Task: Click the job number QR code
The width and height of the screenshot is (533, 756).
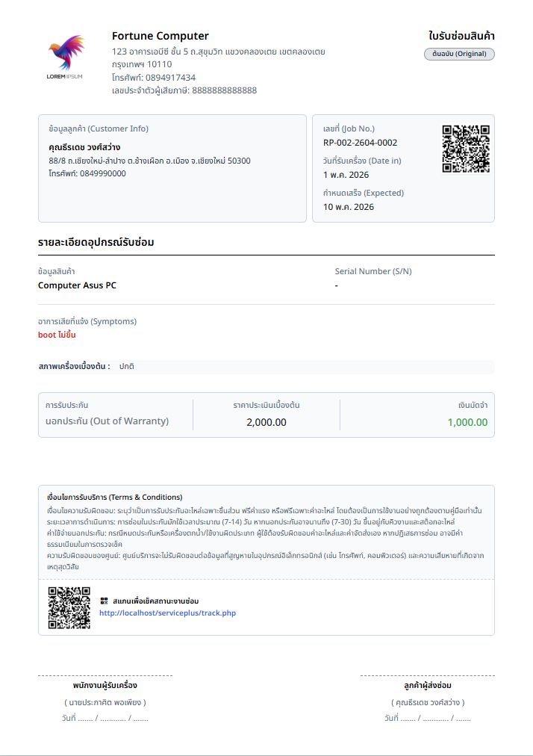Action: coord(466,149)
